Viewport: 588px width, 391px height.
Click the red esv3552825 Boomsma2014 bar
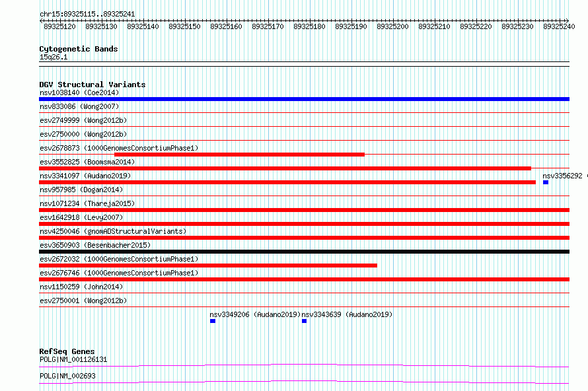[285, 168]
